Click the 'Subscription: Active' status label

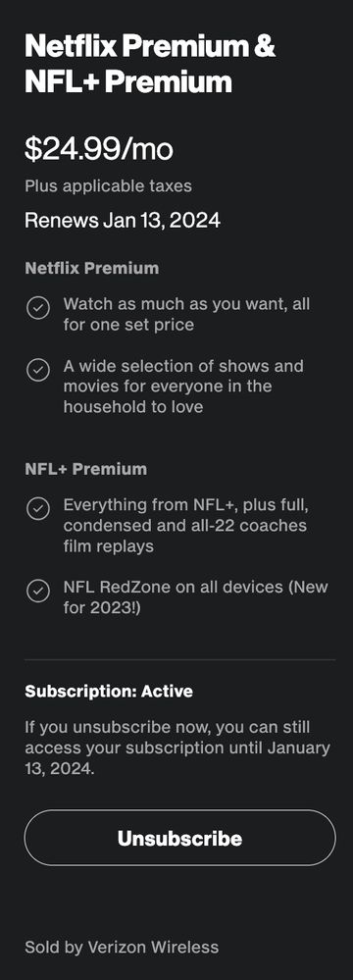pos(109,692)
